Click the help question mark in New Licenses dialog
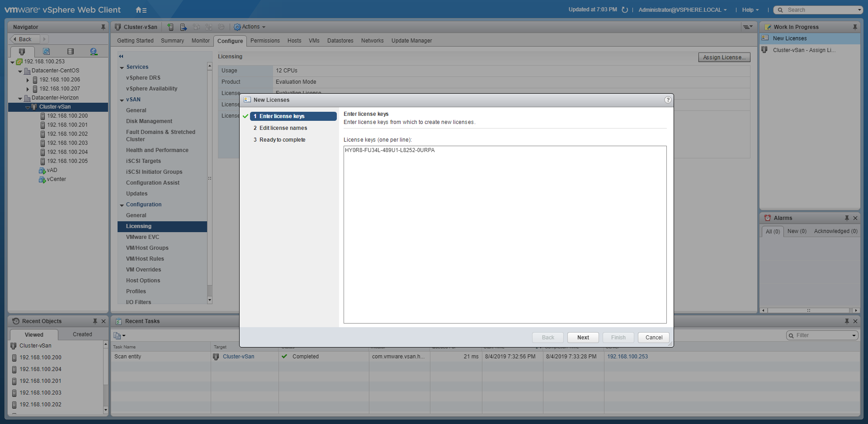This screenshot has height=424, width=868. point(668,100)
